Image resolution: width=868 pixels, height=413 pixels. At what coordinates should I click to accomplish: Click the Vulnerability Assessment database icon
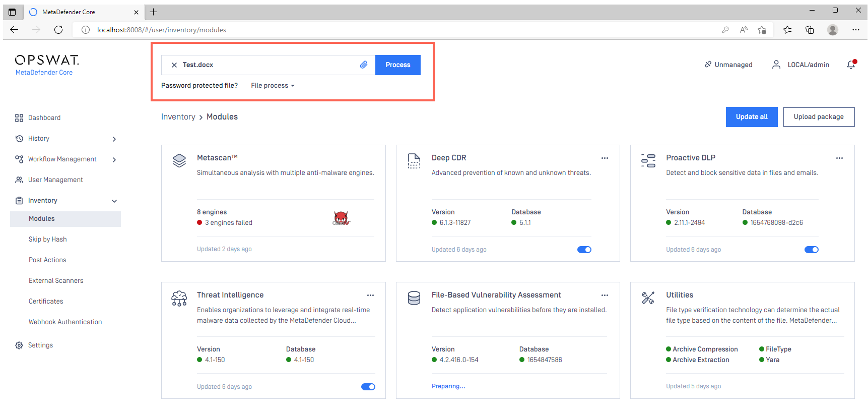coord(414,298)
